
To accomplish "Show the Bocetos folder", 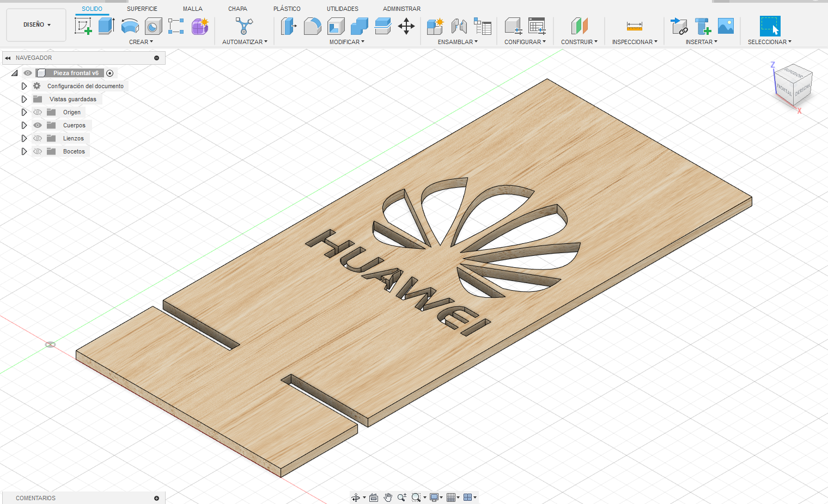I will [x=38, y=151].
